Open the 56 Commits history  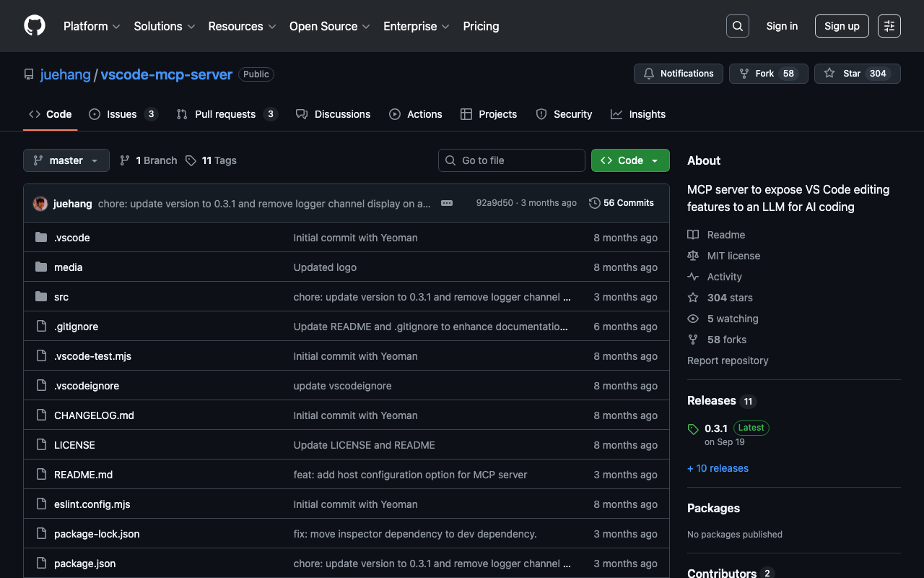[x=622, y=203]
